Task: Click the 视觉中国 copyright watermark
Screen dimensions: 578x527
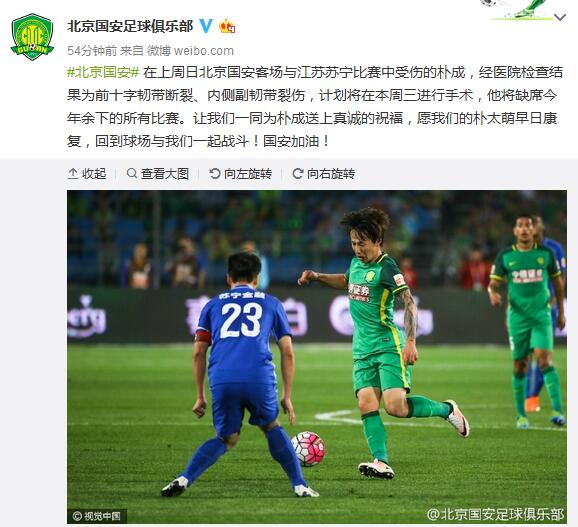Action: click(x=97, y=516)
